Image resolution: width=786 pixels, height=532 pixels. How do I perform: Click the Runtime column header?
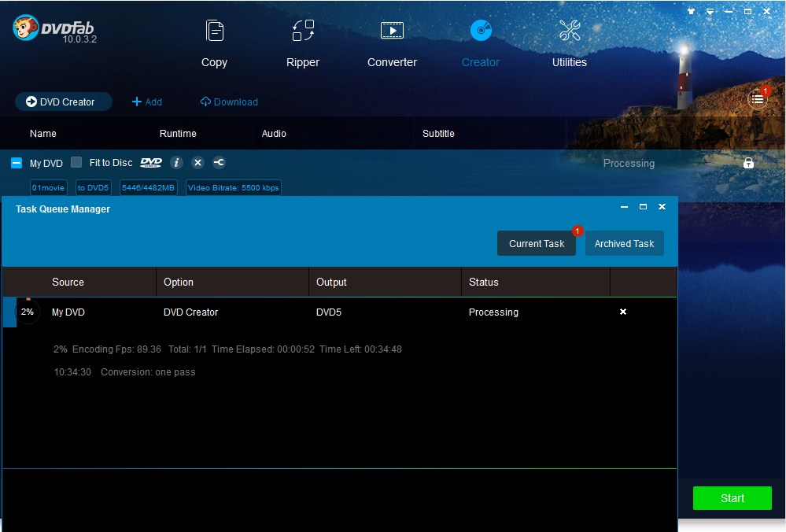pyautogui.click(x=178, y=133)
